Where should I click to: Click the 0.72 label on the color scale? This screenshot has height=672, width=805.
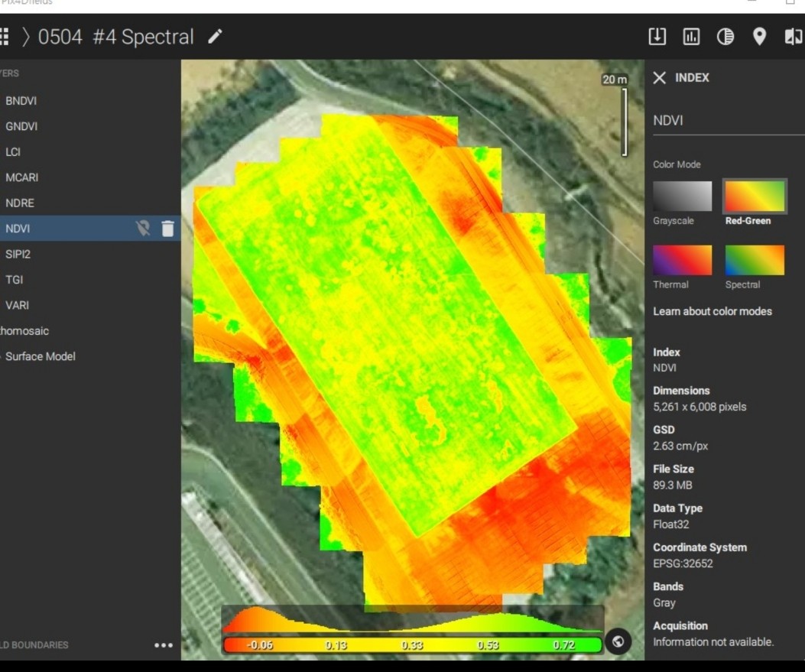[x=563, y=645]
